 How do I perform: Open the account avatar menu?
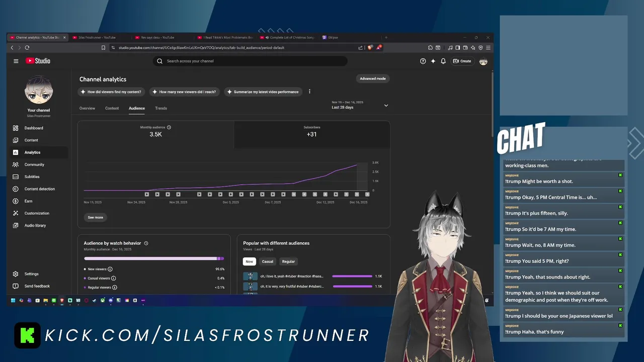click(484, 61)
